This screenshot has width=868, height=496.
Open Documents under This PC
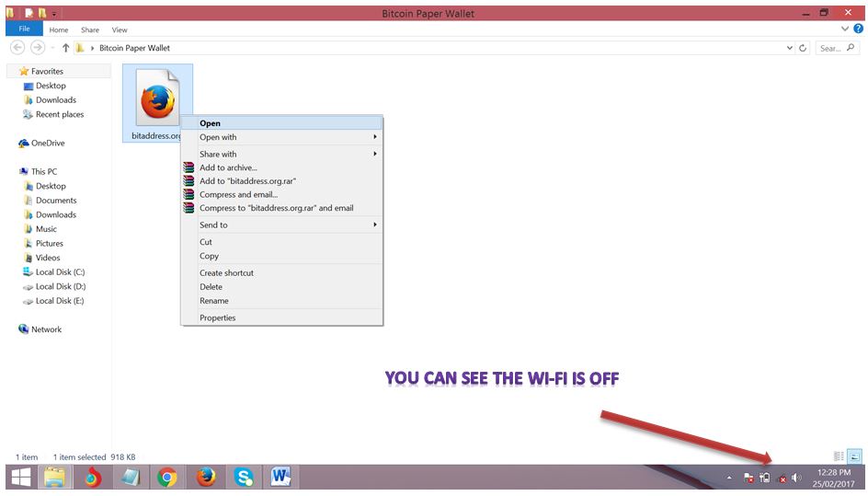(56, 200)
